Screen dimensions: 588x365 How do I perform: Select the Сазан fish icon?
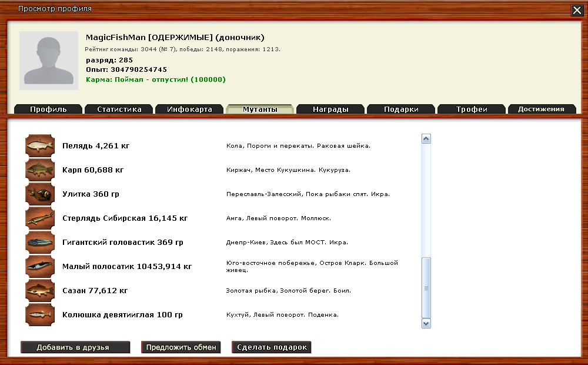point(40,290)
